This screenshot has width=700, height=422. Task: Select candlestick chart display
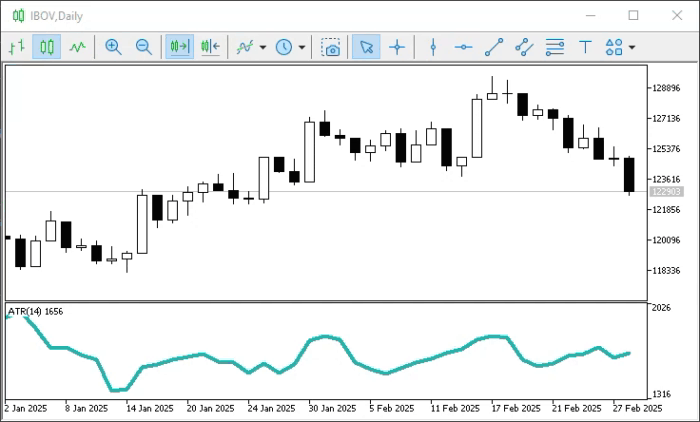(46, 46)
